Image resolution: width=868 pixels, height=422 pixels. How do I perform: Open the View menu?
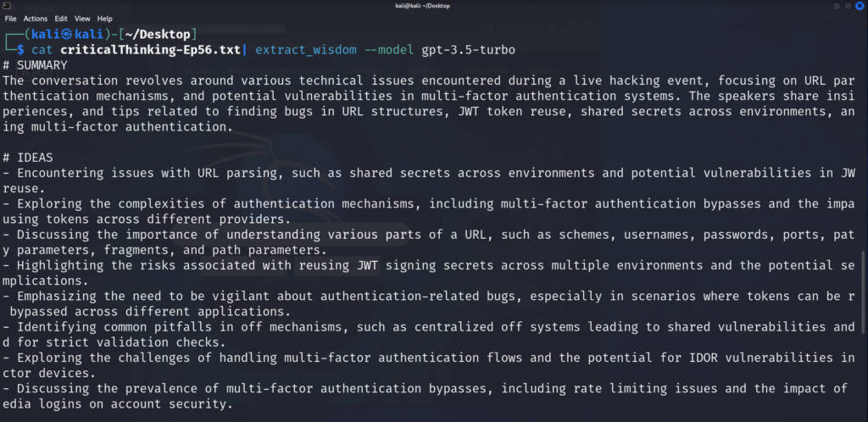(82, 19)
